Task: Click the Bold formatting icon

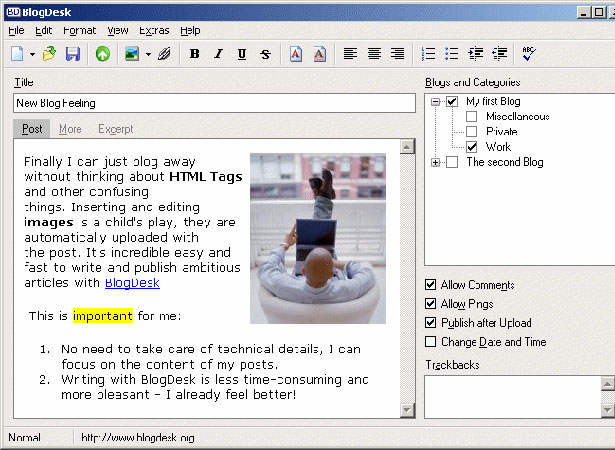Action: [195, 53]
